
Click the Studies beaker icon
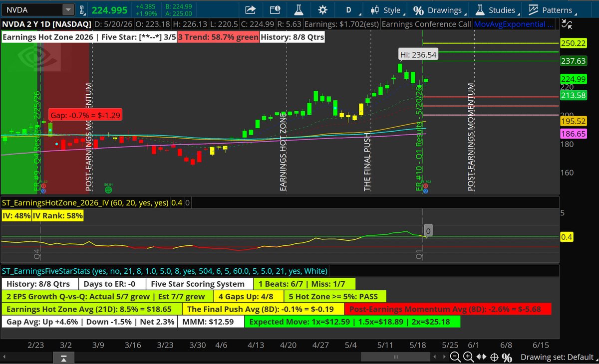[x=480, y=10]
